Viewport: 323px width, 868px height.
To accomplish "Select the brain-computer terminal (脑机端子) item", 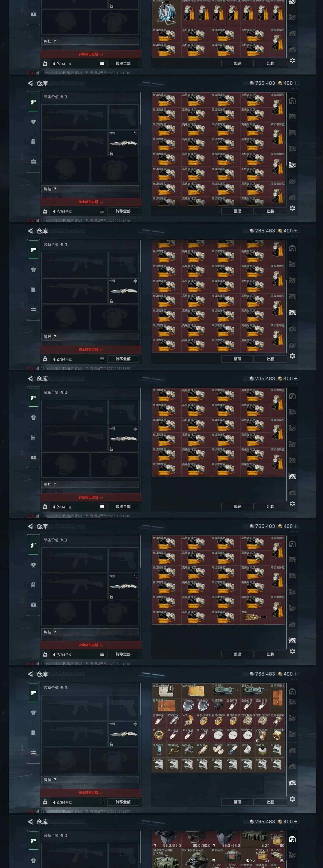I will (x=189, y=750).
